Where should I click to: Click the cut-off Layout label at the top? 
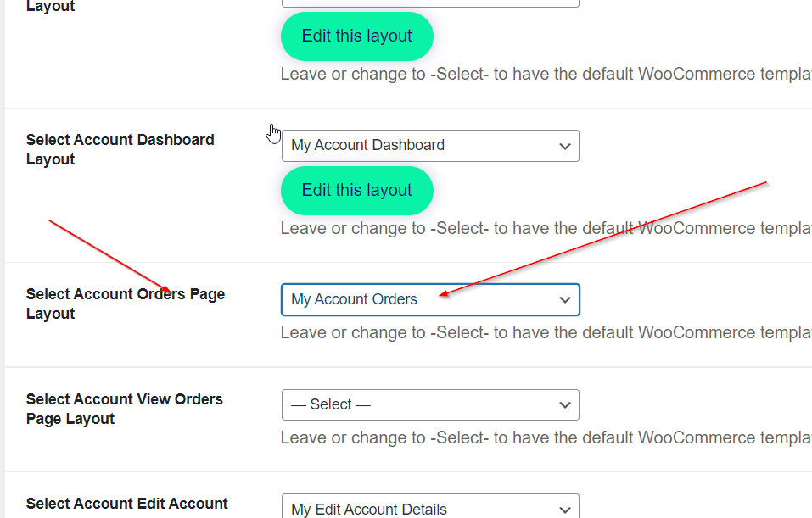tap(51, 7)
